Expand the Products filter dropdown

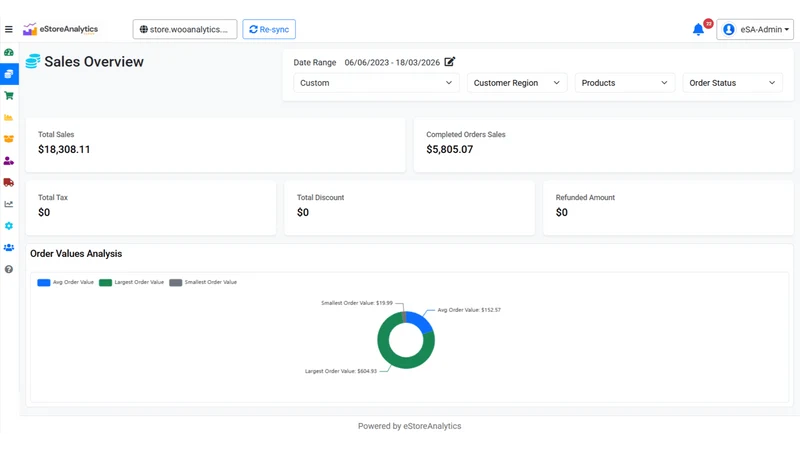[624, 83]
